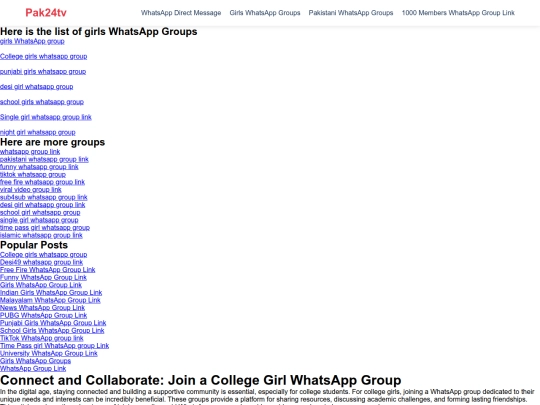This screenshot has height=405, width=540.
Task: Open the 'islamic whatsapp group link'
Action: pyautogui.click(x=41, y=235)
